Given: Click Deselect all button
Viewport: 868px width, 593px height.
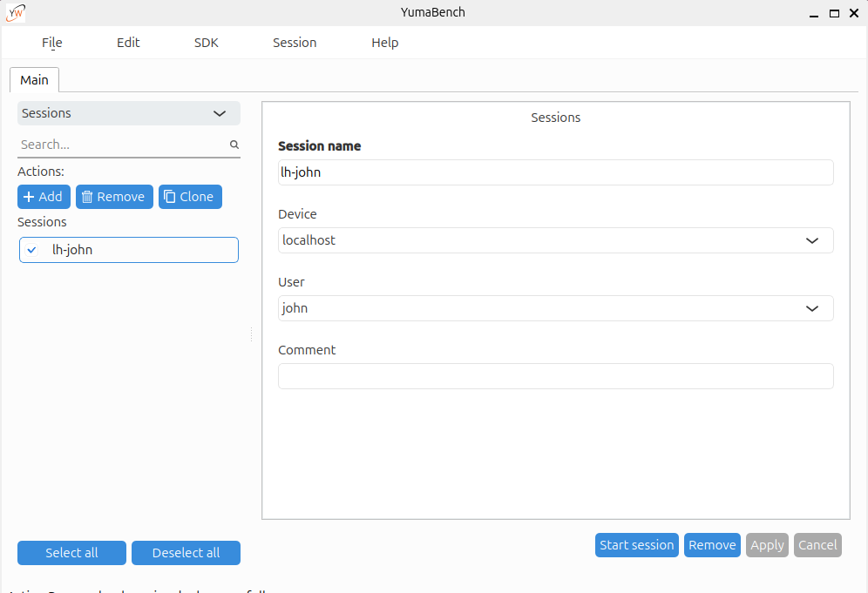Looking at the screenshot, I should click(186, 553).
